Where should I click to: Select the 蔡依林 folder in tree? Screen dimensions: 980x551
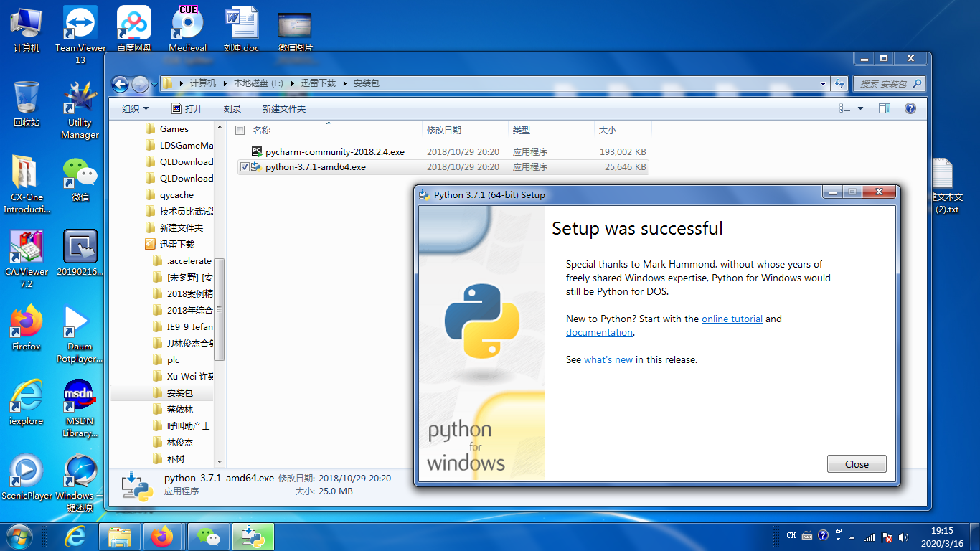(179, 410)
